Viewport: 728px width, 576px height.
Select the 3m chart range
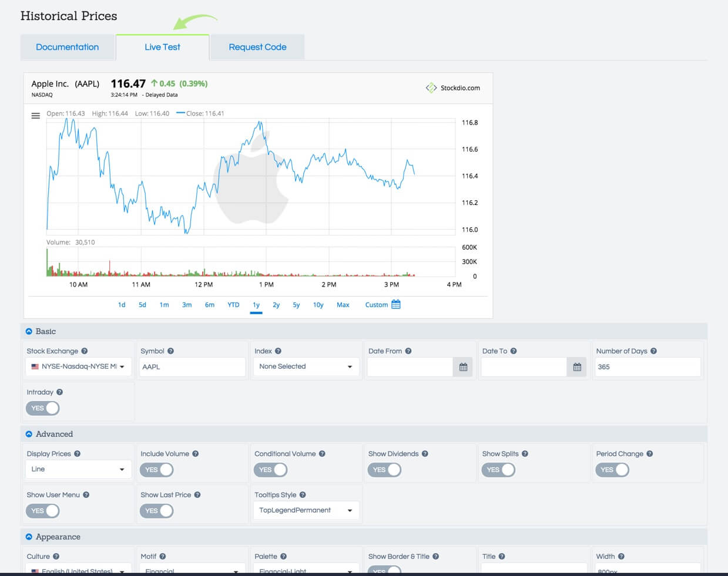click(187, 305)
